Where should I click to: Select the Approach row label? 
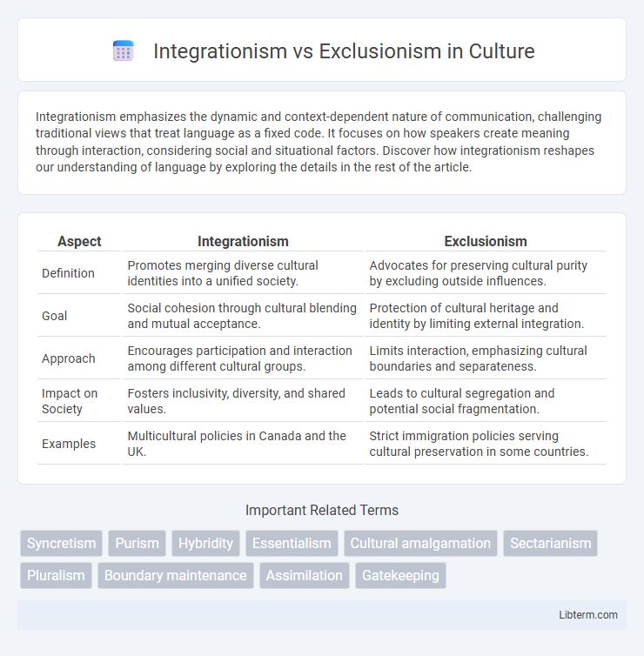tap(69, 358)
